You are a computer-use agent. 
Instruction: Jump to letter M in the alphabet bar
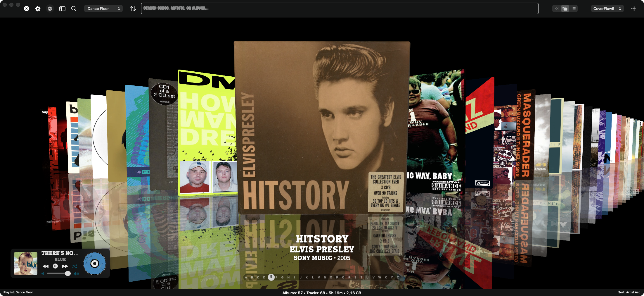[x=319, y=277]
